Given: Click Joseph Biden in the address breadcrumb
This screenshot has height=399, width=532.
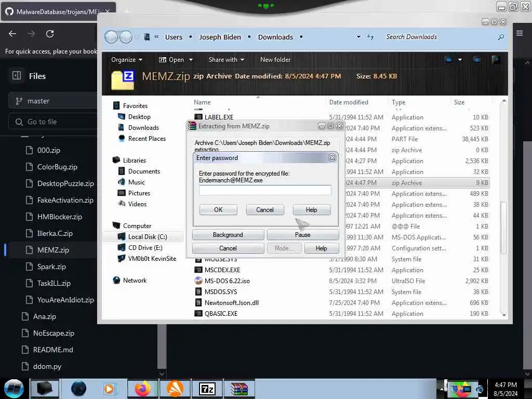Looking at the screenshot, I should tap(220, 37).
